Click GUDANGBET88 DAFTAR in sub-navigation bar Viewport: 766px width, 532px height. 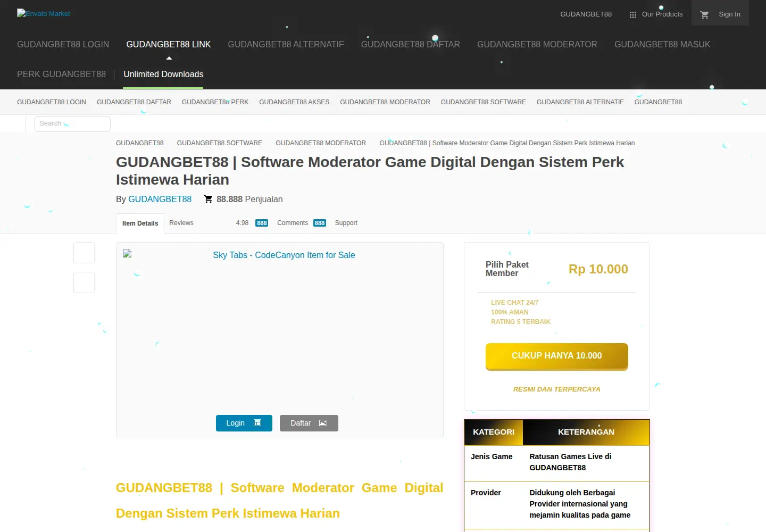click(134, 102)
